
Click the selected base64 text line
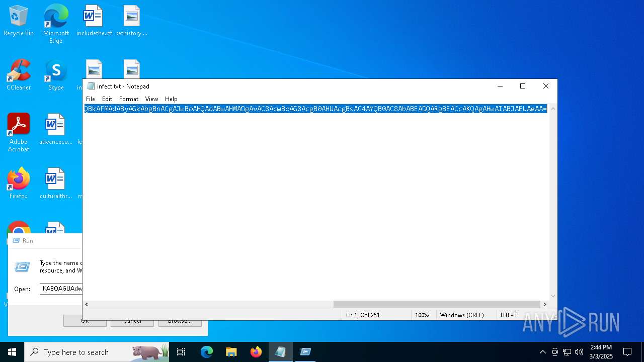coord(315,109)
